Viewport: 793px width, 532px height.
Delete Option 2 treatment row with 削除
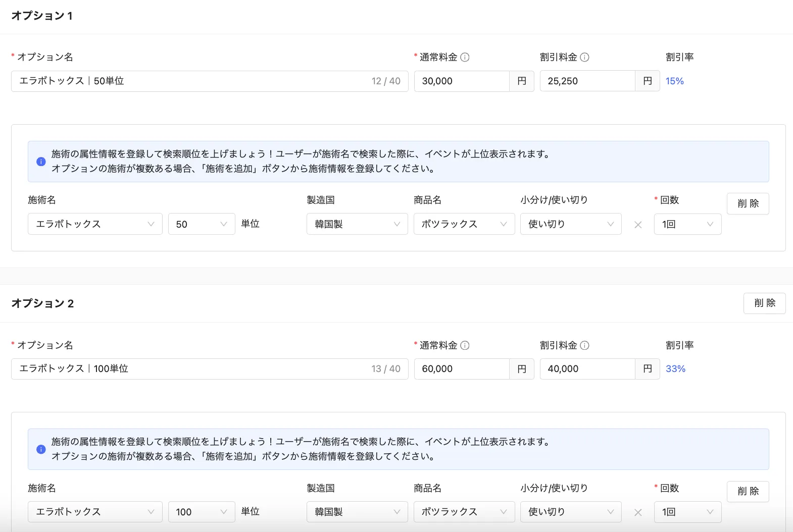point(748,491)
